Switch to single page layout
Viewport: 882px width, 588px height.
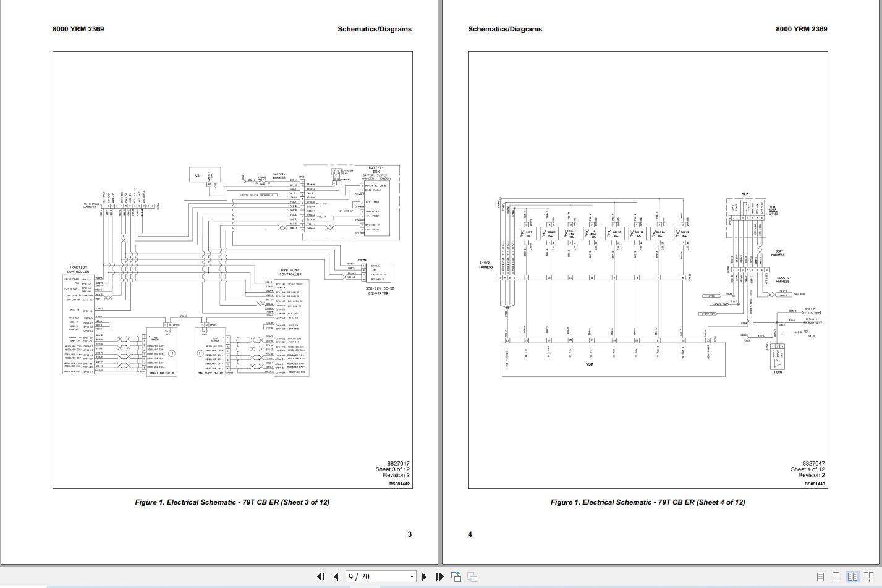click(x=821, y=577)
